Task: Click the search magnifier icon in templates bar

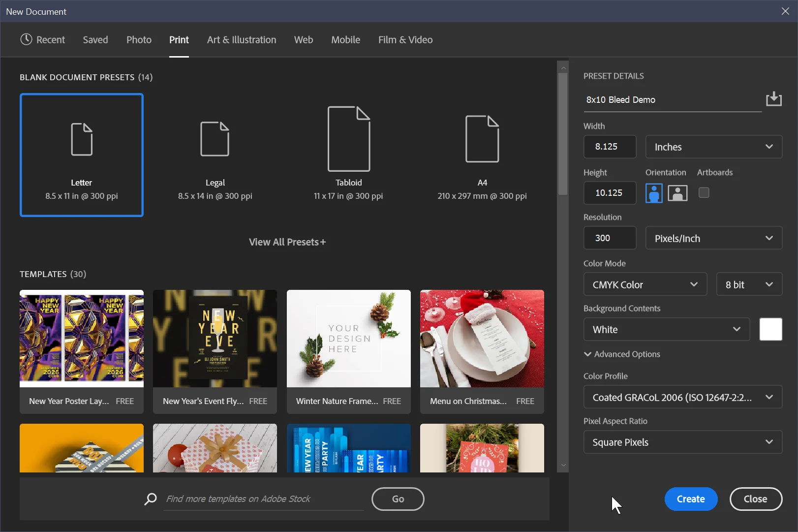Action: tap(150, 499)
